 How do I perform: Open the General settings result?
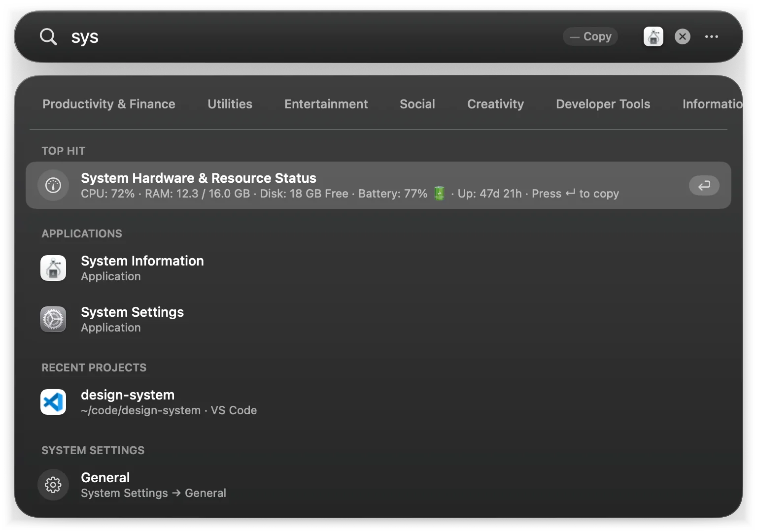[x=378, y=485]
